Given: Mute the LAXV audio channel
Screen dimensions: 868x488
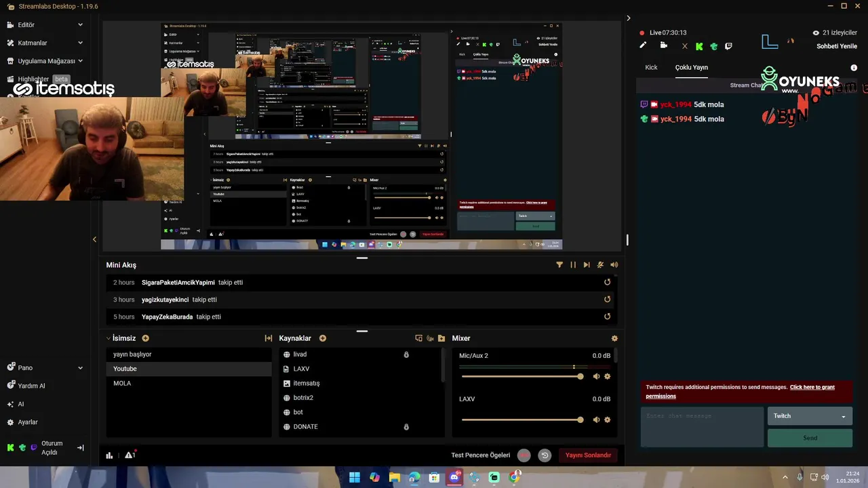Looking at the screenshot, I should [596, 420].
